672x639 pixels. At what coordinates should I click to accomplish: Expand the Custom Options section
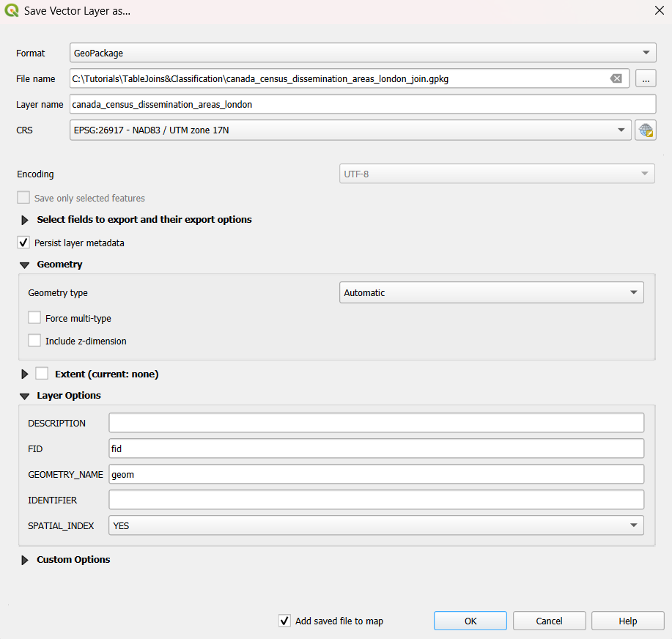click(25, 560)
